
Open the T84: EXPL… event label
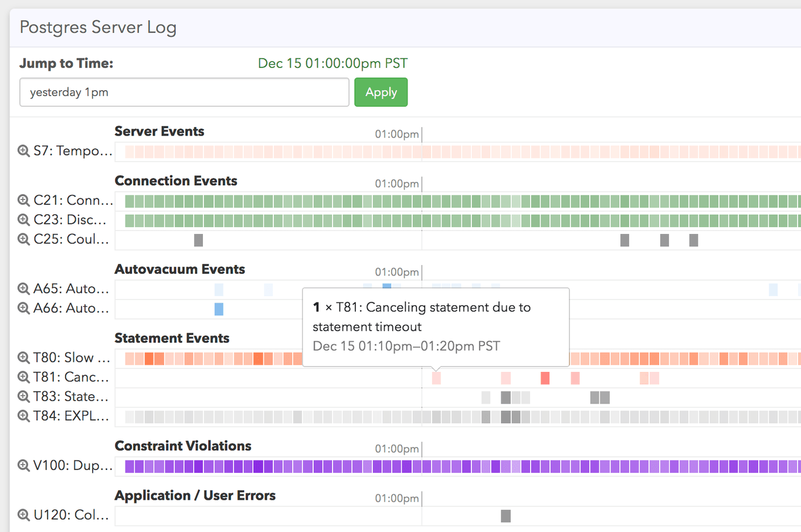70,416
